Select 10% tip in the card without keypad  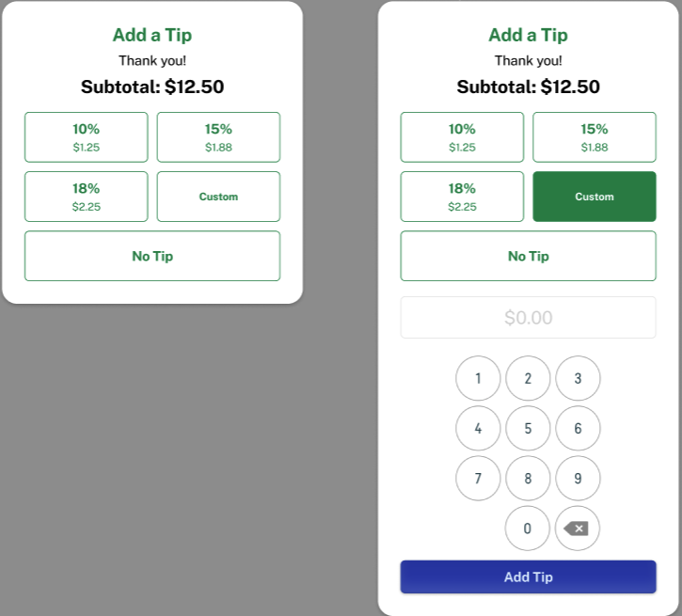[86, 137]
